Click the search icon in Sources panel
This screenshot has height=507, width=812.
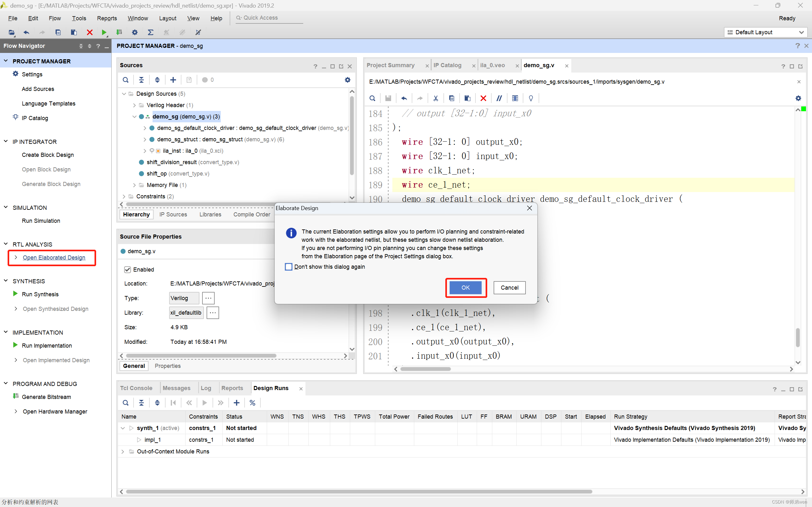126,80
